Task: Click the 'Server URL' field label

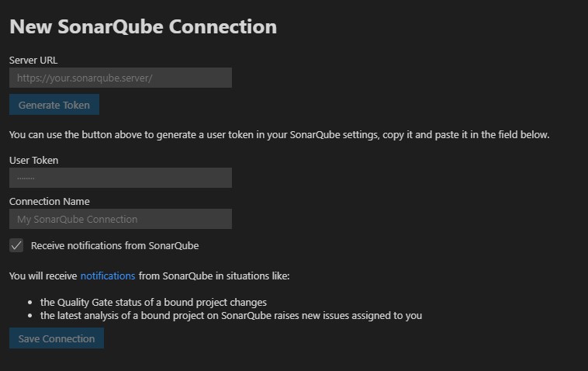Action: click(x=33, y=60)
